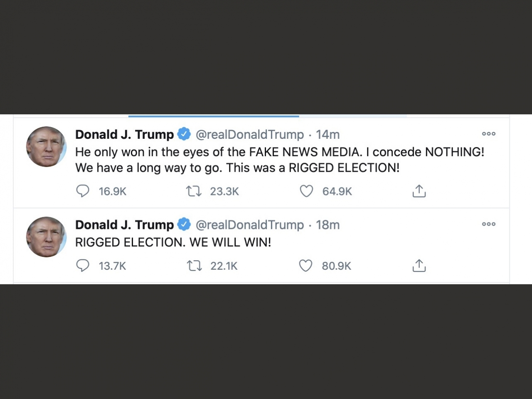This screenshot has height=399, width=532.
Task: Like the tweet with 80.9K likes
Action: 305,266
